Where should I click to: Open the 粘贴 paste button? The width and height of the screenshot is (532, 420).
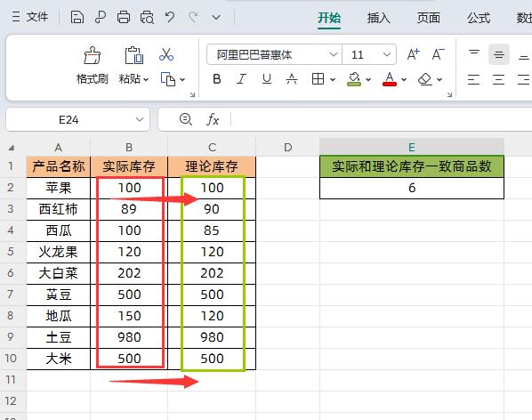[x=133, y=64]
